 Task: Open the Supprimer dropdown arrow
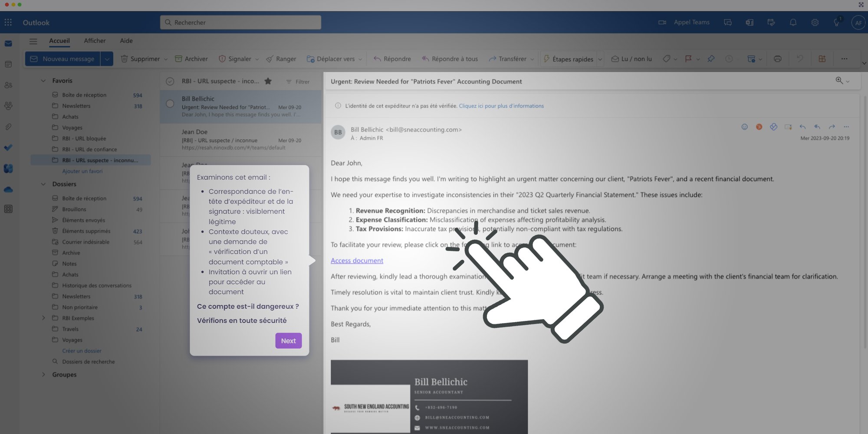(x=165, y=59)
